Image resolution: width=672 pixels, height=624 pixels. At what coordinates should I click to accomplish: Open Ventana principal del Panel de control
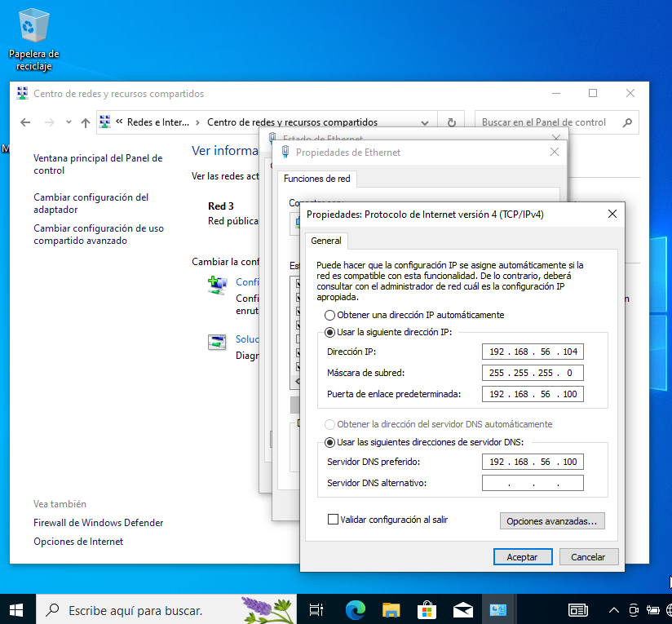pos(98,164)
